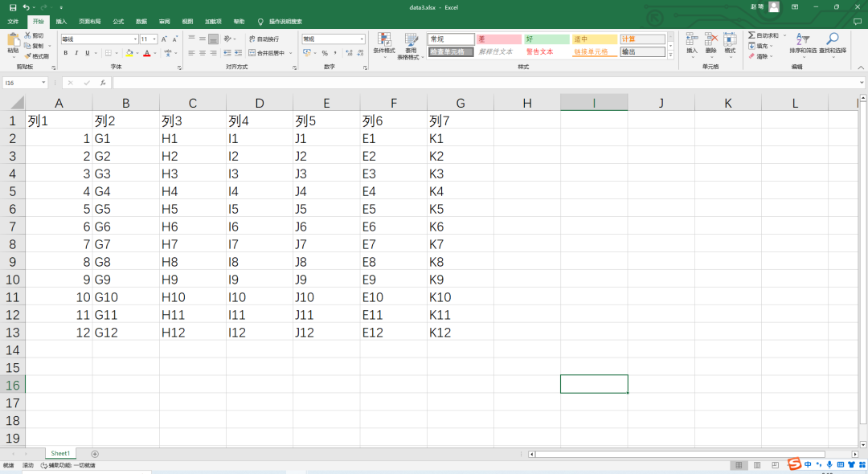
Task: Collapse the ribbon with the chevron
Action: coord(860,67)
